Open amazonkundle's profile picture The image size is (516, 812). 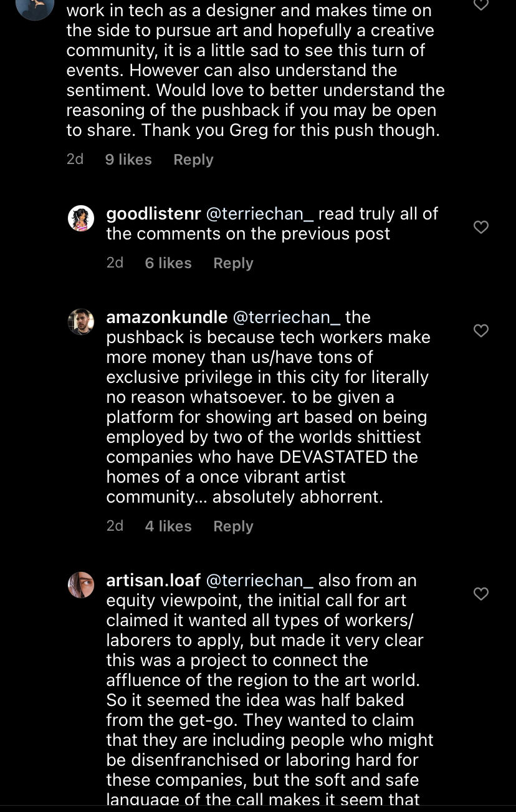[x=81, y=322]
